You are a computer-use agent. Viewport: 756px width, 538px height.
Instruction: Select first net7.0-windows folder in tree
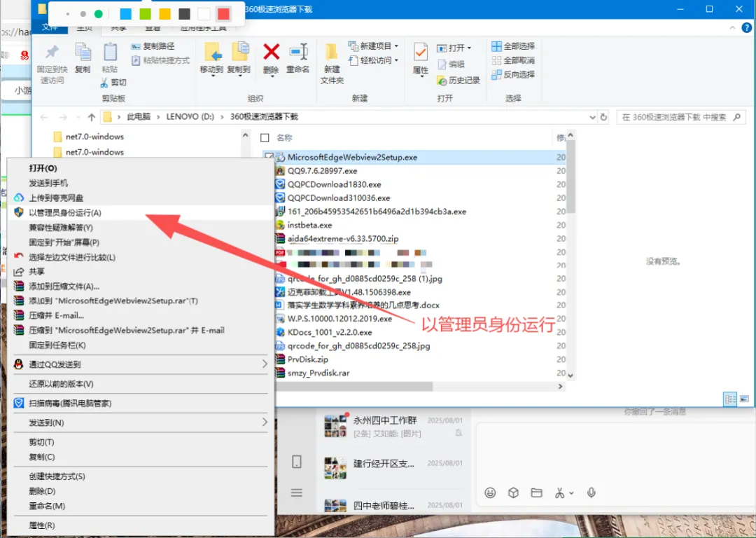click(94, 137)
